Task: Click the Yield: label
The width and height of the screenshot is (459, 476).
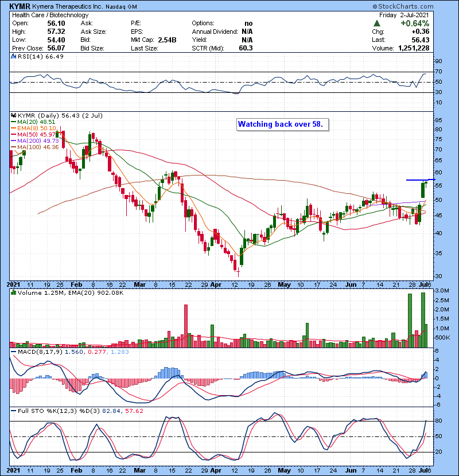Action: click(x=199, y=40)
